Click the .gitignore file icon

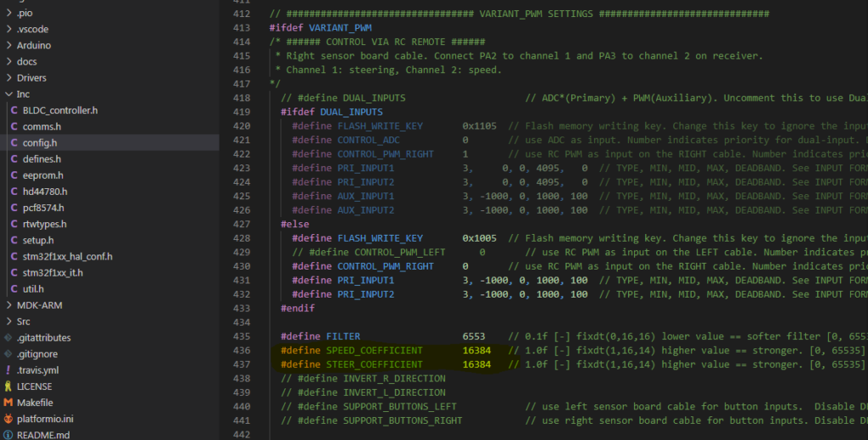(x=8, y=354)
